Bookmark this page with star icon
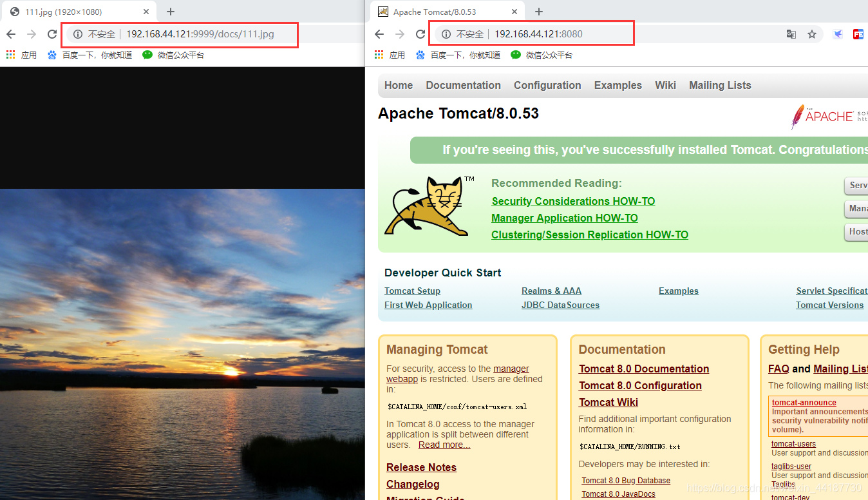The width and height of the screenshot is (868, 500). pyautogui.click(x=812, y=34)
